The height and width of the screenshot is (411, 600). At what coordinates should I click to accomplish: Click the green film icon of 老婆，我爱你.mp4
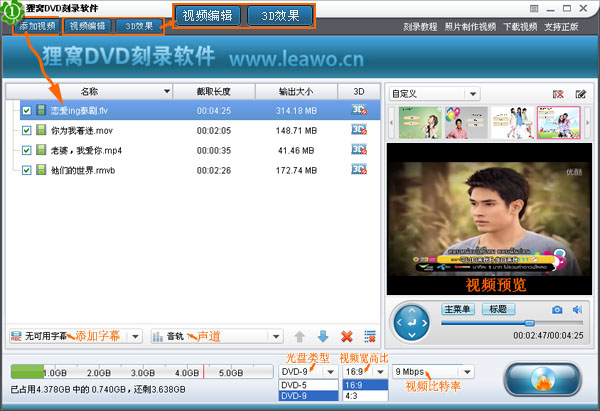[41, 150]
